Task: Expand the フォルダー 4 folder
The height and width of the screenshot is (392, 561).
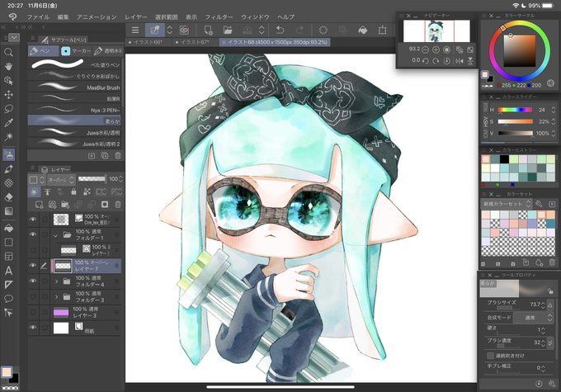Action: pos(56,281)
